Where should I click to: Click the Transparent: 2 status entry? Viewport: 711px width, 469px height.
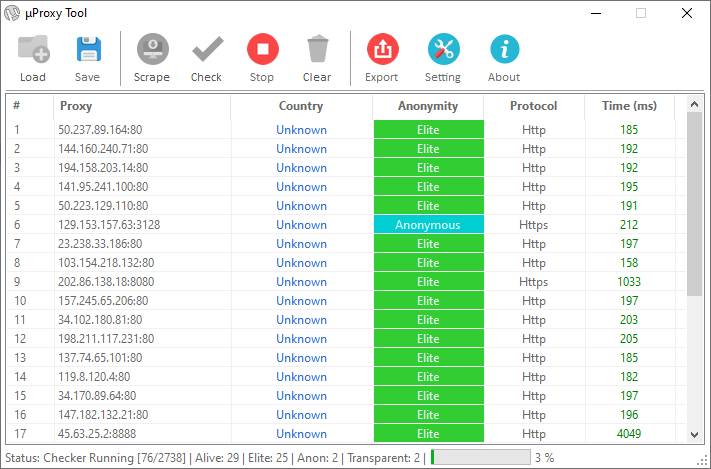tap(384, 458)
